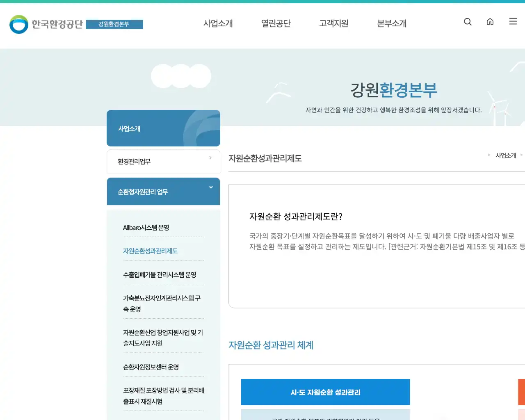Click the search icon
Image resolution: width=525 pixels, height=420 pixels.
click(468, 22)
